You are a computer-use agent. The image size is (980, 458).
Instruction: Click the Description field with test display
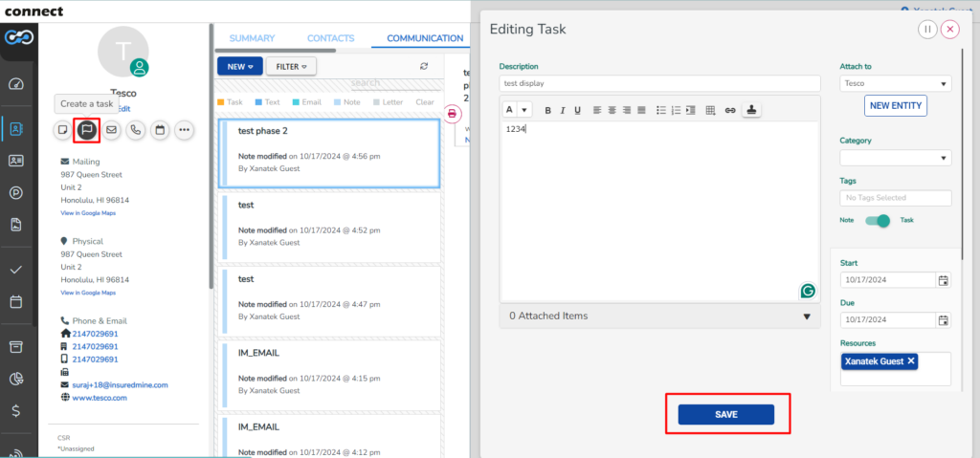[659, 83]
